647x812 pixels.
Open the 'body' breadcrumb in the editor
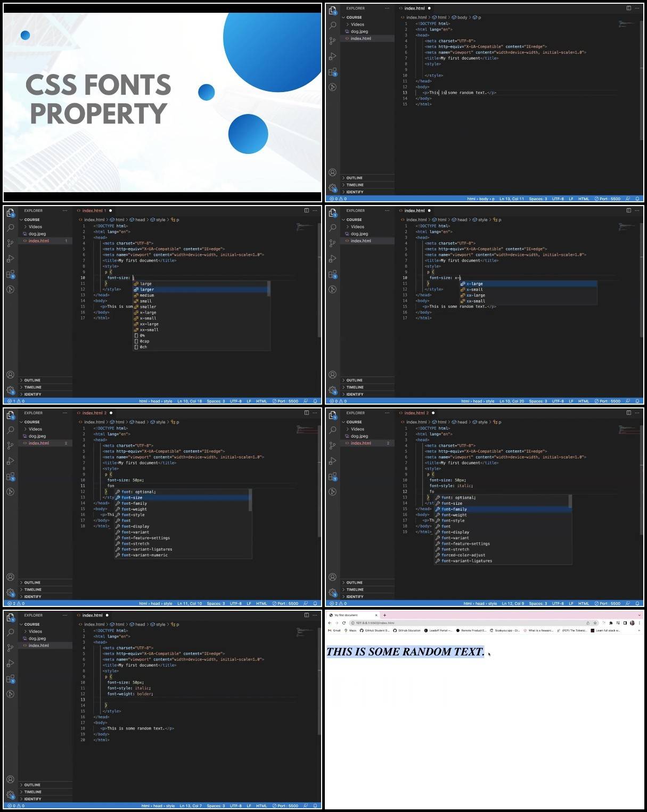pyautogui.click(x=460, y=17)
